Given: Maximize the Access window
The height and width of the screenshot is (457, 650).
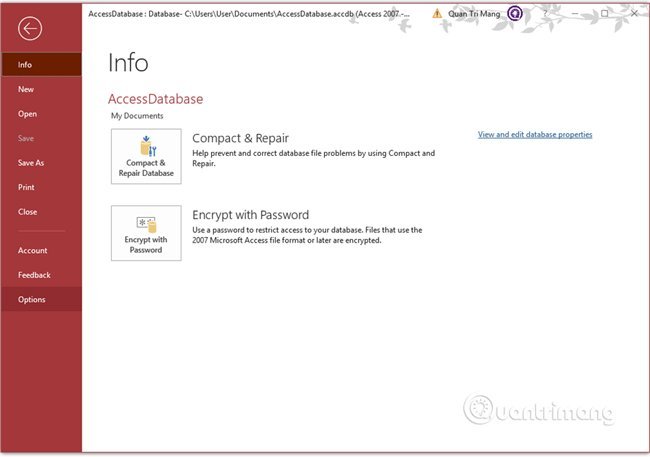Looking at the screenshot, I should (604, 14).
